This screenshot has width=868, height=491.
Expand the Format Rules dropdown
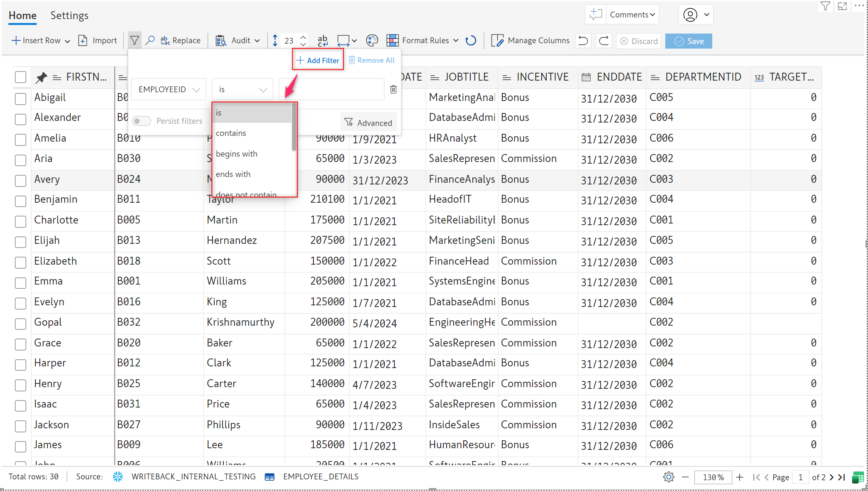(456, 41)
